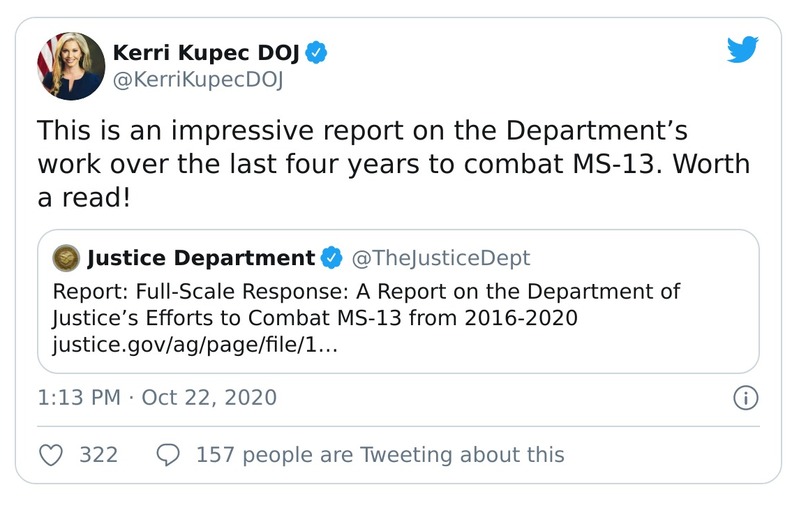Screen dimensions: 799x508
Task: Click the 322 likes count
Action: [98, 455]
